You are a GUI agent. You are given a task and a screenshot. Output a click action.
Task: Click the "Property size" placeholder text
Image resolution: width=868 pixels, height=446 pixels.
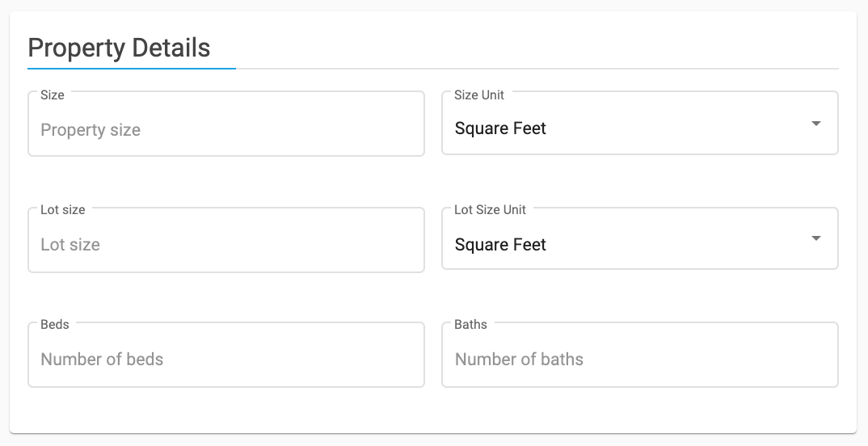(91, 130)
